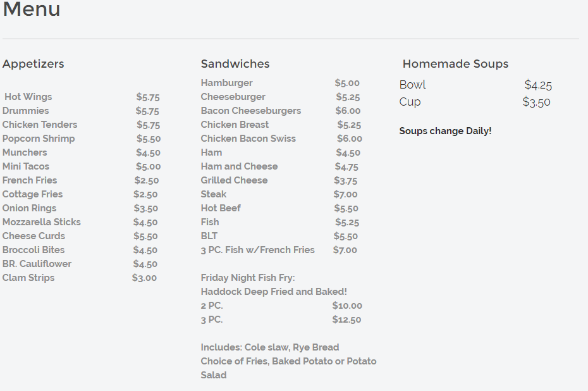The image size is (588, 391).
Task: Select the Hot Wings appetizer item
Action: 28,97
